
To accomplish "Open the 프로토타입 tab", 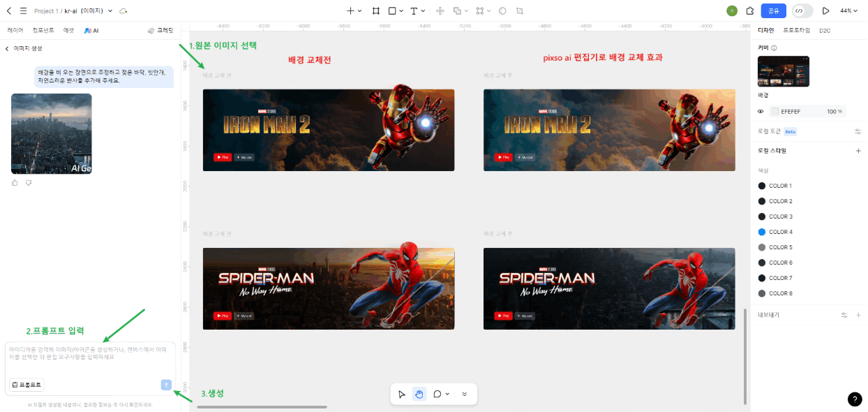I will (797, 31).
